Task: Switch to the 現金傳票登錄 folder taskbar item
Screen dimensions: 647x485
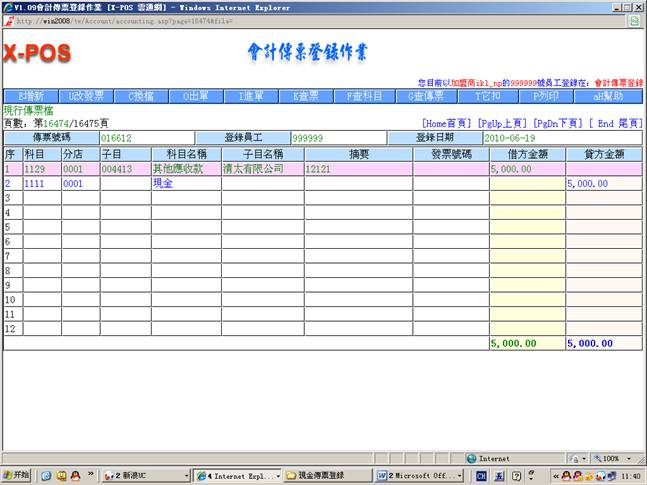Action: 325,475
